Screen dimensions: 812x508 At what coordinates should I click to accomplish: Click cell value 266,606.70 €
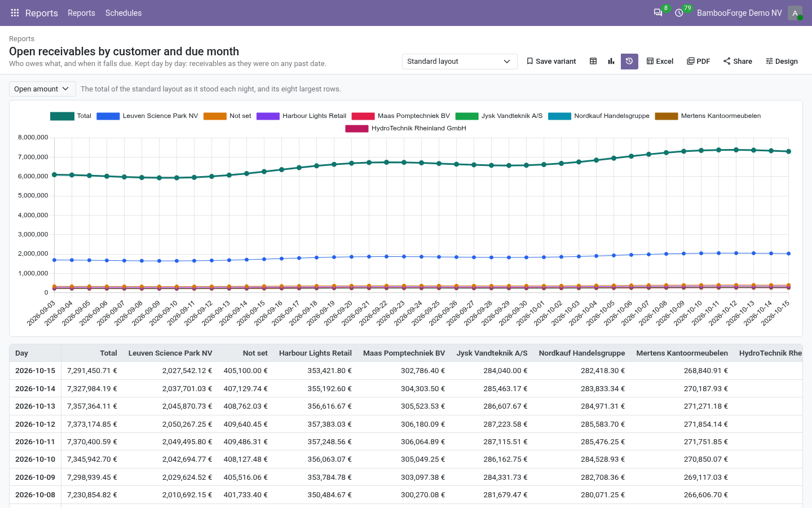(706, 494)
